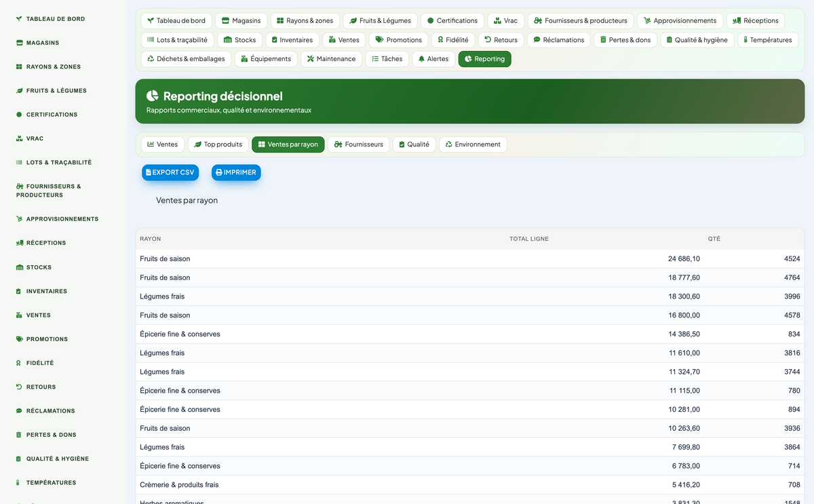The width and height of the screenshot is (814, 504).
Task: Click the Stocks warehouse icon in sidebar
Action: pos(19,267)
